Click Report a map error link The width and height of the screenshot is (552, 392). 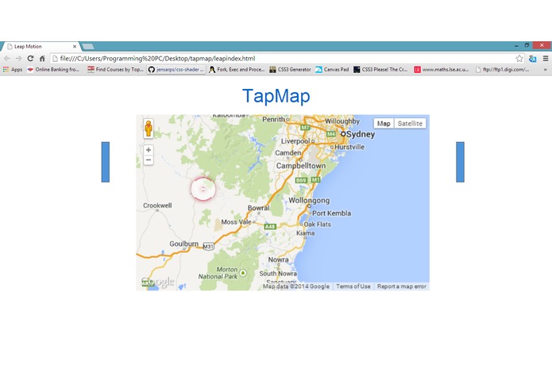coord(402,286)
